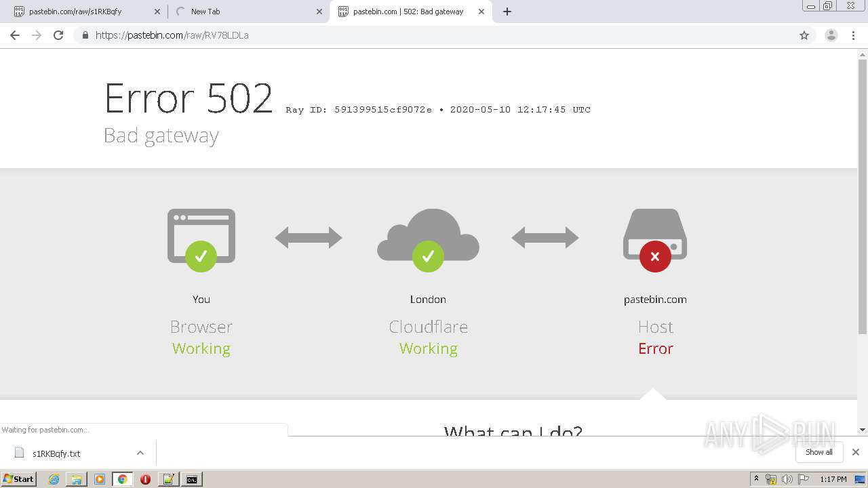The width and height of the screenshot is (868, 488).
Task: Open the Chrome three-dot menu
Action: (x=853, y=35)
